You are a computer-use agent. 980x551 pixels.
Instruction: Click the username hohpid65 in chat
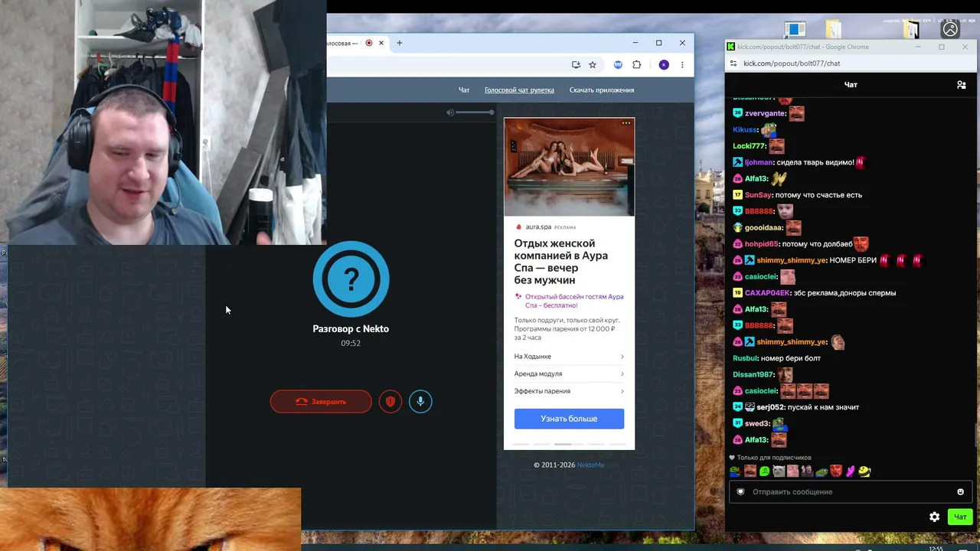click(761, 244)
